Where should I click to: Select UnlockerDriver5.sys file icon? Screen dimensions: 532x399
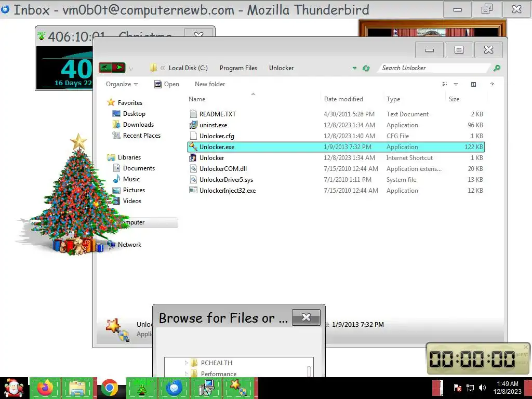coord(193,179)
